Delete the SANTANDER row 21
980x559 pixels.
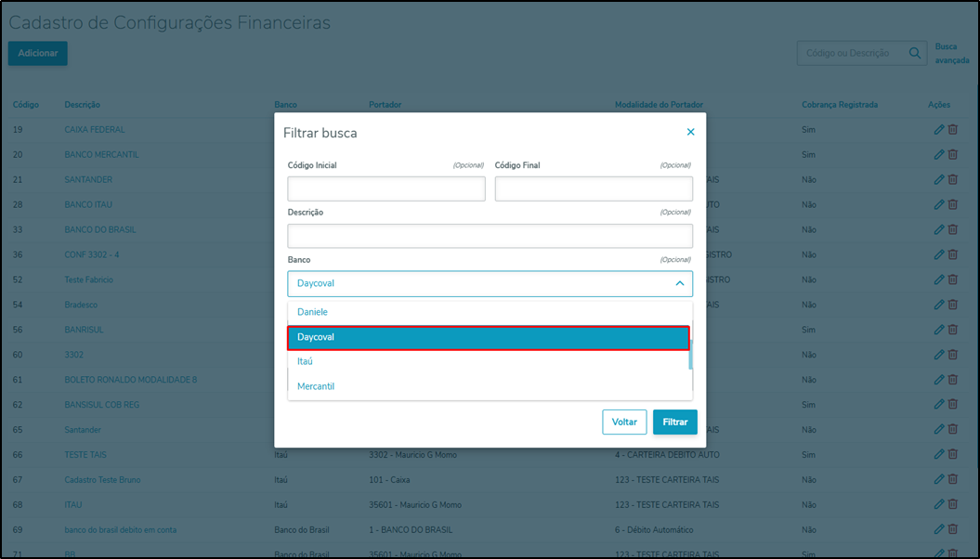coord(952,179)
